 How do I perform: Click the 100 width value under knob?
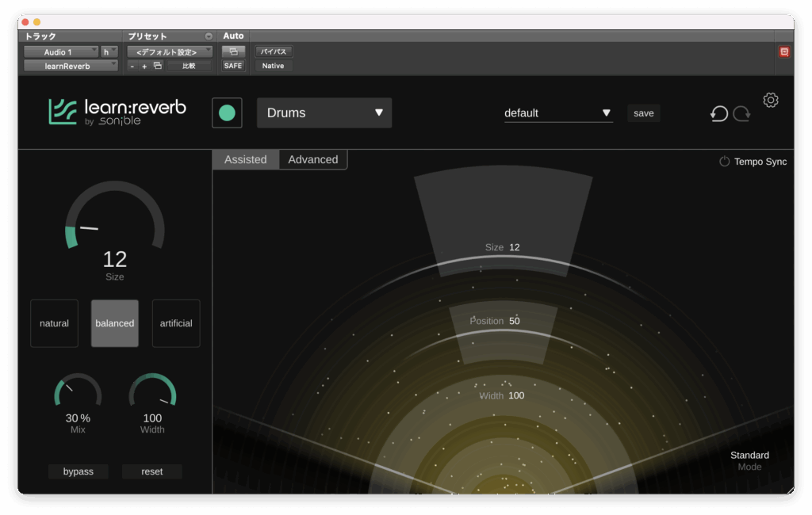pos(152,418)
